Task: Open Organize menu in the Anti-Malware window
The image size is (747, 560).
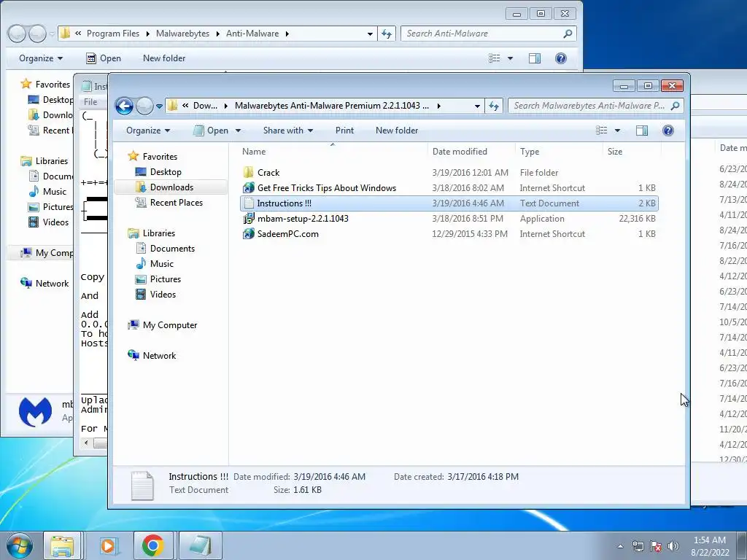Action: (41, 58)
